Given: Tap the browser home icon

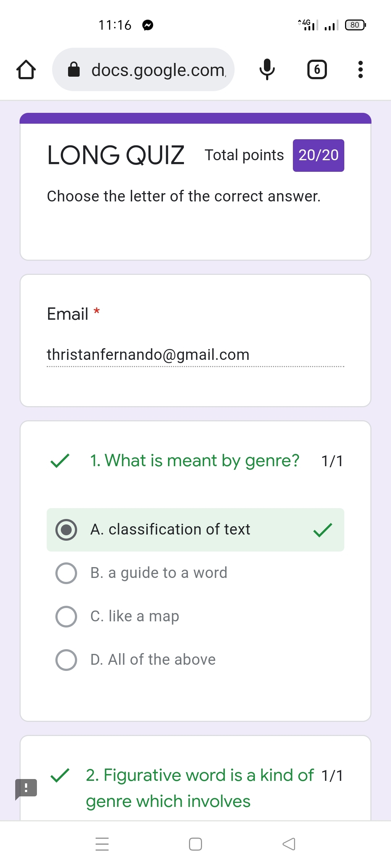Looking at the screenshot, I should (x=26, y=69).
